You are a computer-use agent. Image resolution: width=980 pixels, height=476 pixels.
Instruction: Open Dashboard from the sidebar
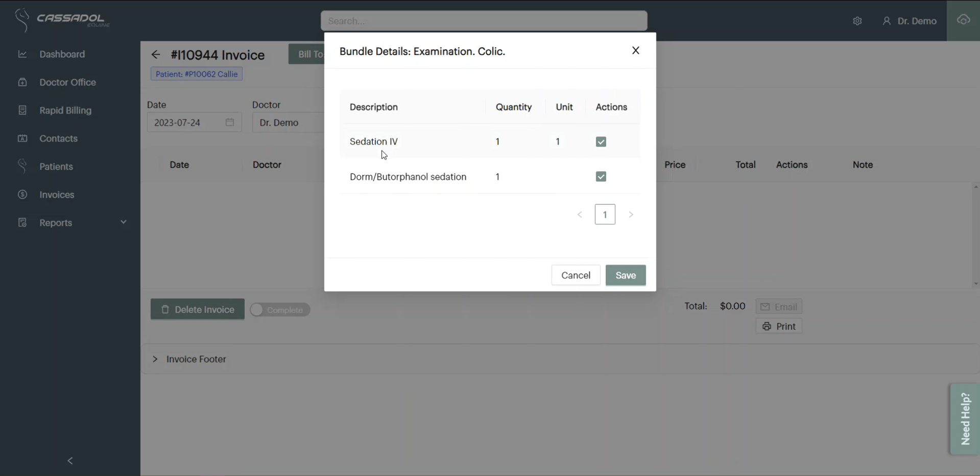(62, 54)
